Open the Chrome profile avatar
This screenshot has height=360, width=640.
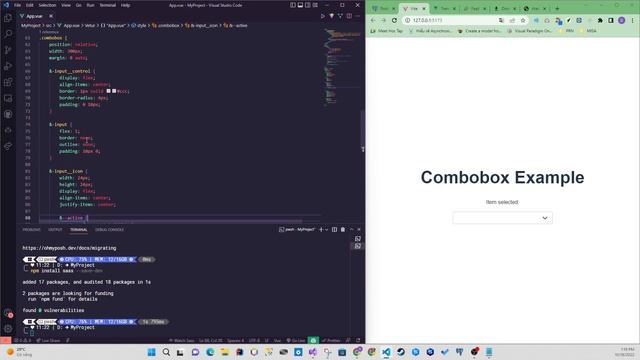pos(622,20)
